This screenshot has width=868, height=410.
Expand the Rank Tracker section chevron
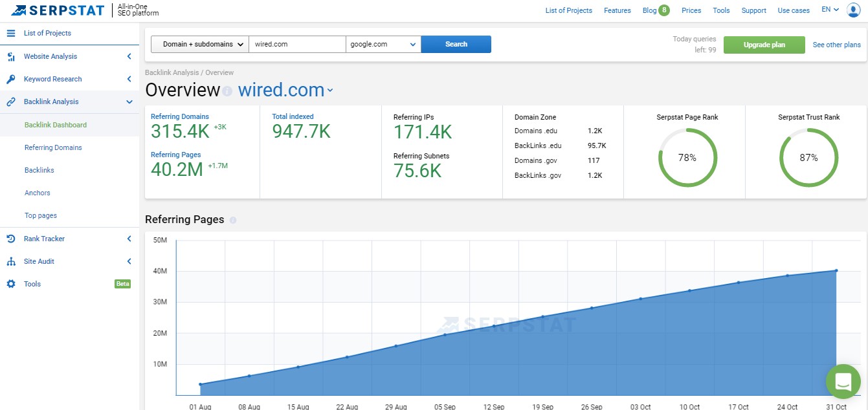pyautogui.click(x=129, y=239)
